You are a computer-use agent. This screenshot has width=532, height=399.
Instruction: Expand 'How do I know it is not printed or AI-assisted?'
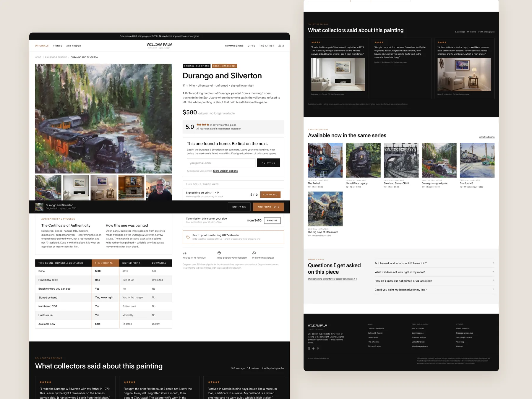pyautogui.click(x=434, y=281)
